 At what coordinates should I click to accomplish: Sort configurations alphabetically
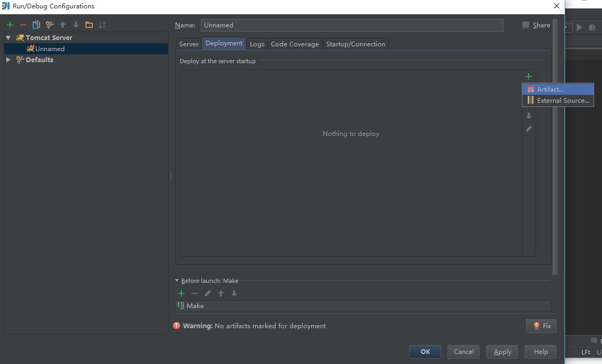(x=102, y=25)
